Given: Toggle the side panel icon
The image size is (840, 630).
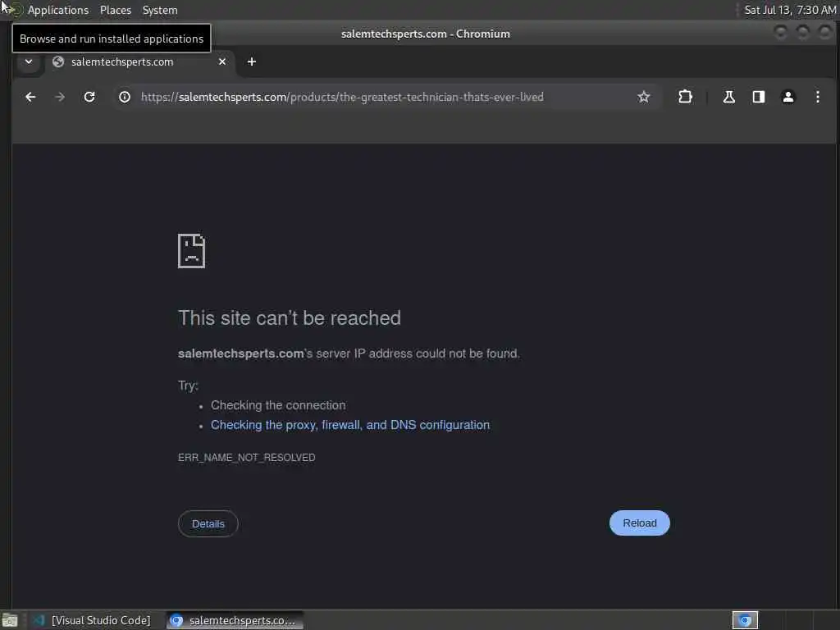Looking at the screenshot, I should (759, 97).
